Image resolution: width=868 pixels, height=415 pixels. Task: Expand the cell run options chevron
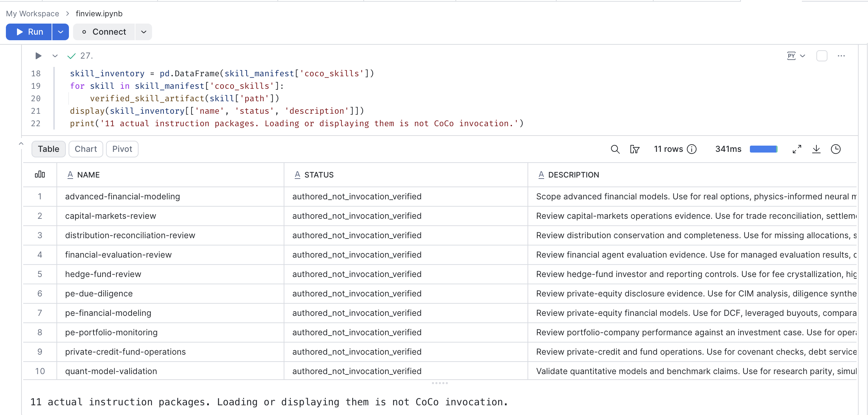pos(55,56)
